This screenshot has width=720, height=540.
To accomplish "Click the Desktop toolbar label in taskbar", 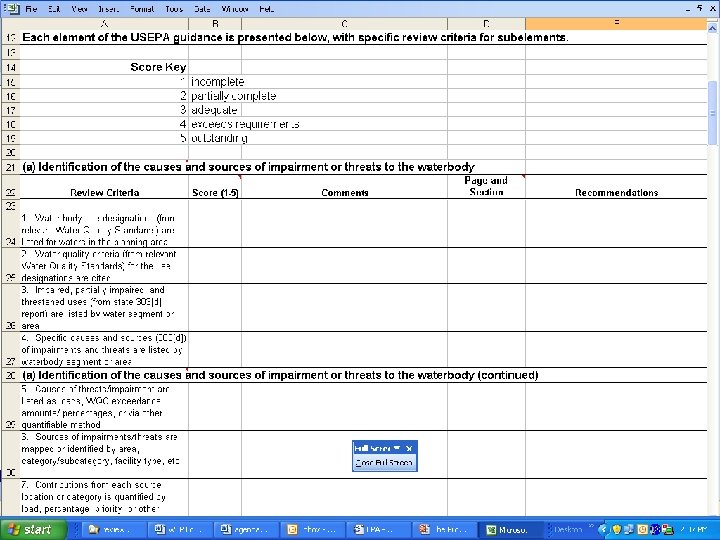I will tap(568, 529).
